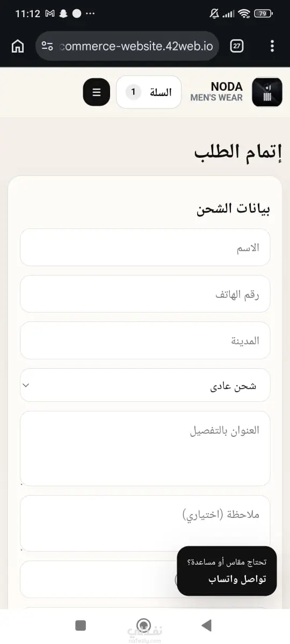Focus the المدينة city field
Image resolution: width=290 pixels, height=644 pixels.
point(145,340)
